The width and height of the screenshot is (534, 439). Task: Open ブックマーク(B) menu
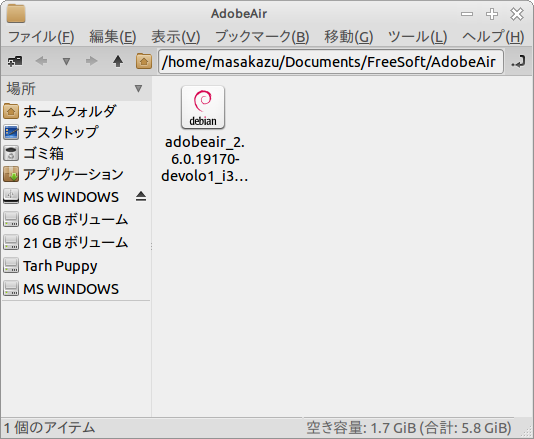[262, 36]
